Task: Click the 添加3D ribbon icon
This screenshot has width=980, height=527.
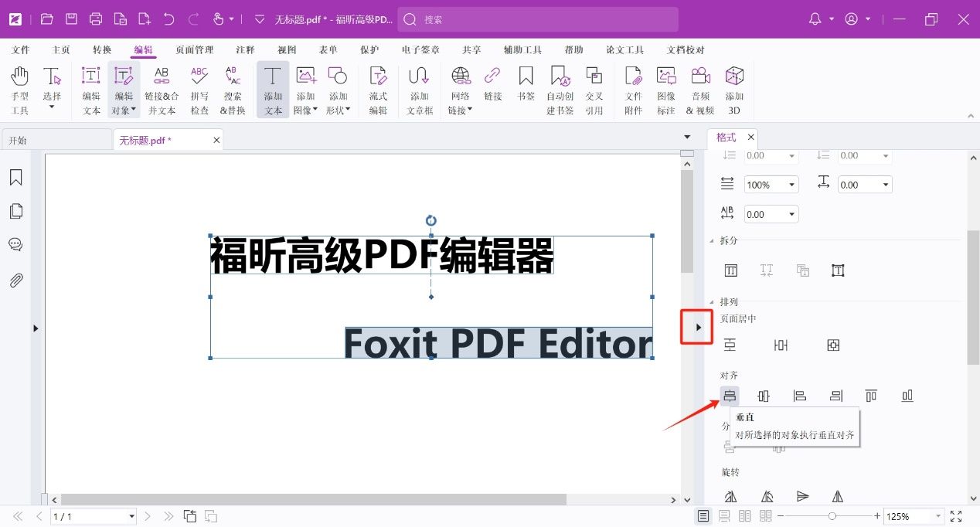Action: click(734, 90)
